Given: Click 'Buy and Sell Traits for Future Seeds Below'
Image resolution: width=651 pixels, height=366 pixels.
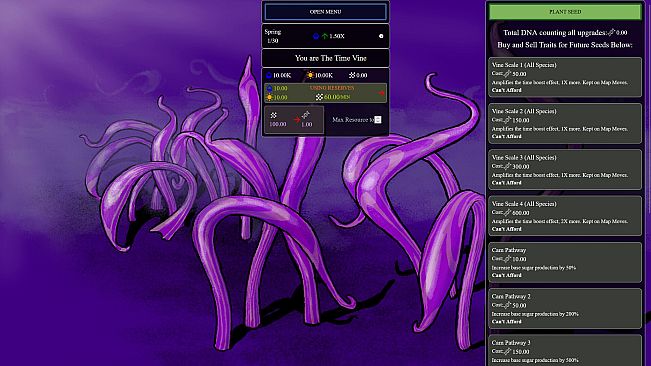Looking at the screenshot, I should coord(565,45).
